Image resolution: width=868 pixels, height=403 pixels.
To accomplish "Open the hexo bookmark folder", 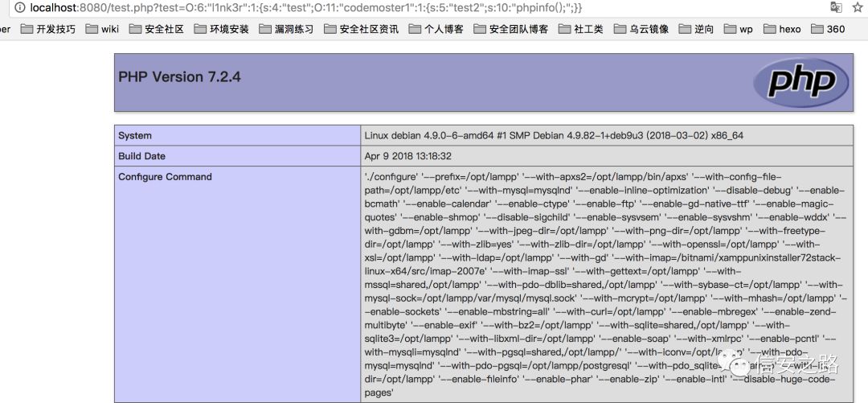I will coord(782,29).
